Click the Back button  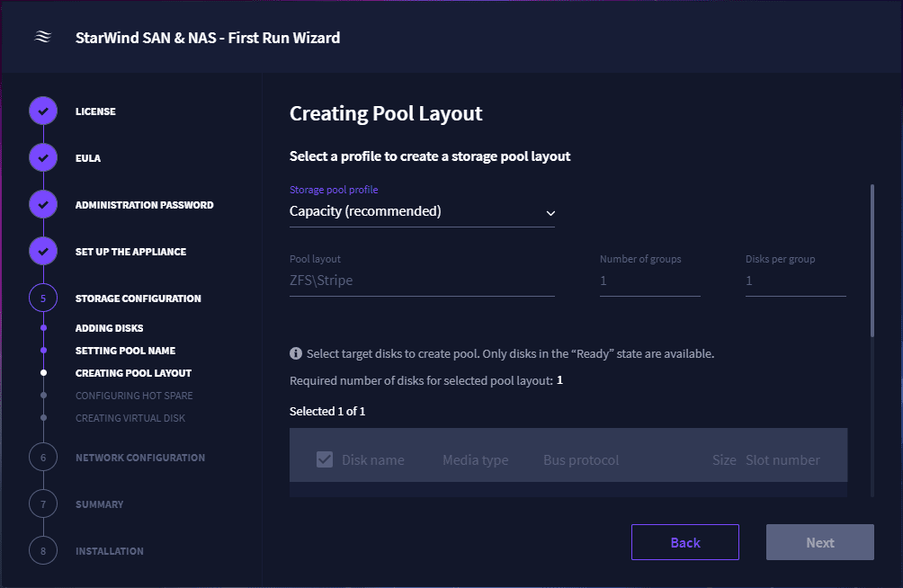point(685,542)
